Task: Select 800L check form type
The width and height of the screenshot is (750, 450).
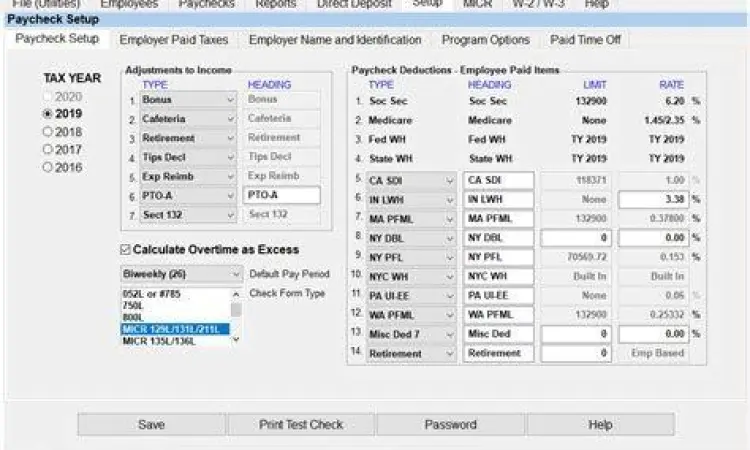Action: coord(176,318)
